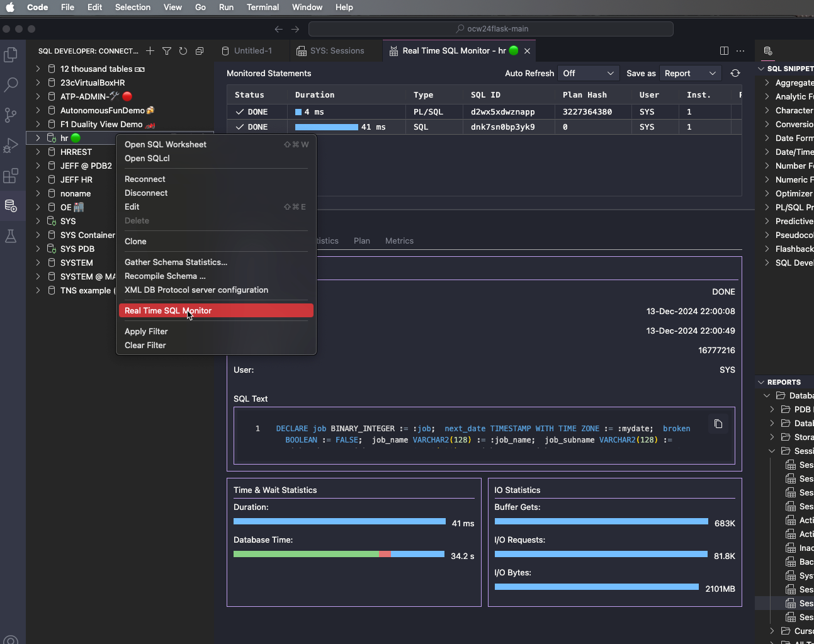Click the Buffer Gets bar in IO Statistics

click(x=601, y=521)
